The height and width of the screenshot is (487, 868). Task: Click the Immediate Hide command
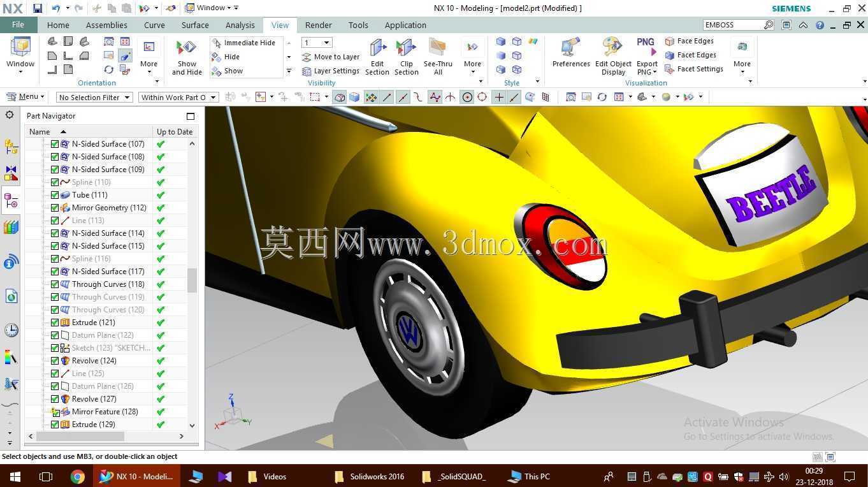(243, 43)
